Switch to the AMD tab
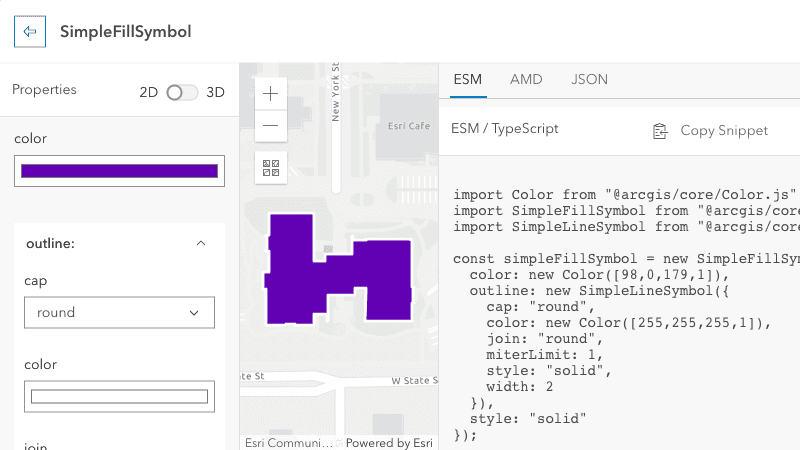 (x=526, y=80)
